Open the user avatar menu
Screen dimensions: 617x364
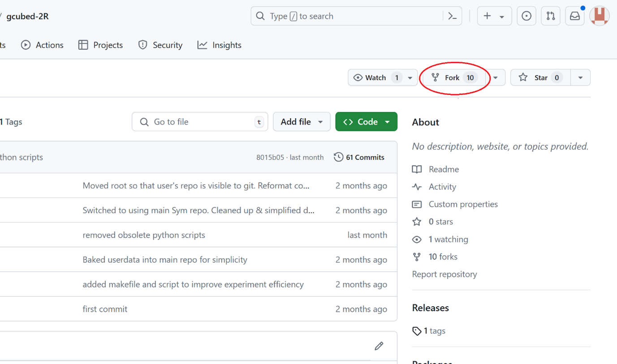pos(600,16)
